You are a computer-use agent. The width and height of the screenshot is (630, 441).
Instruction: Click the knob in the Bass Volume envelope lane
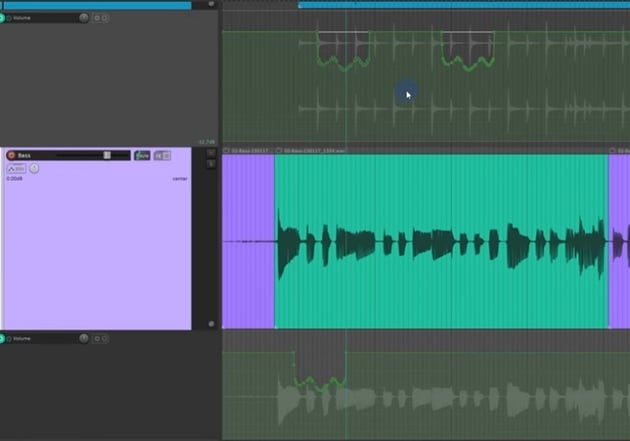pos(84,339)
